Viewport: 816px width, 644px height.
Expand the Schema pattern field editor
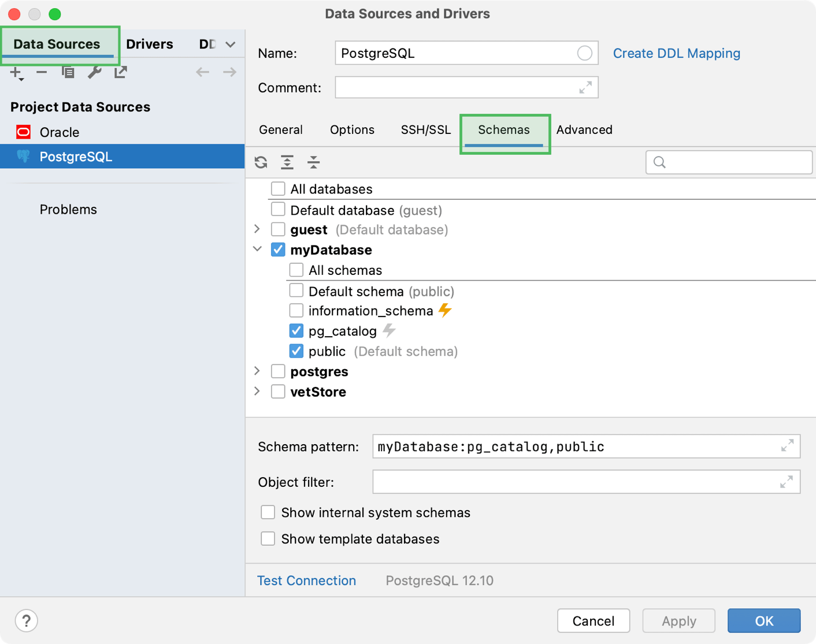pyautogui.click(x=787, y=446)
